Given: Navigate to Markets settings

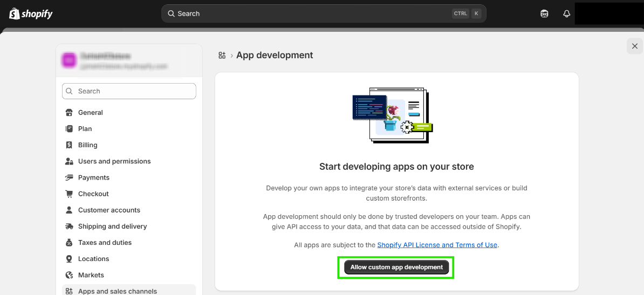Looking at the screenshot, I should click(91, 275).
